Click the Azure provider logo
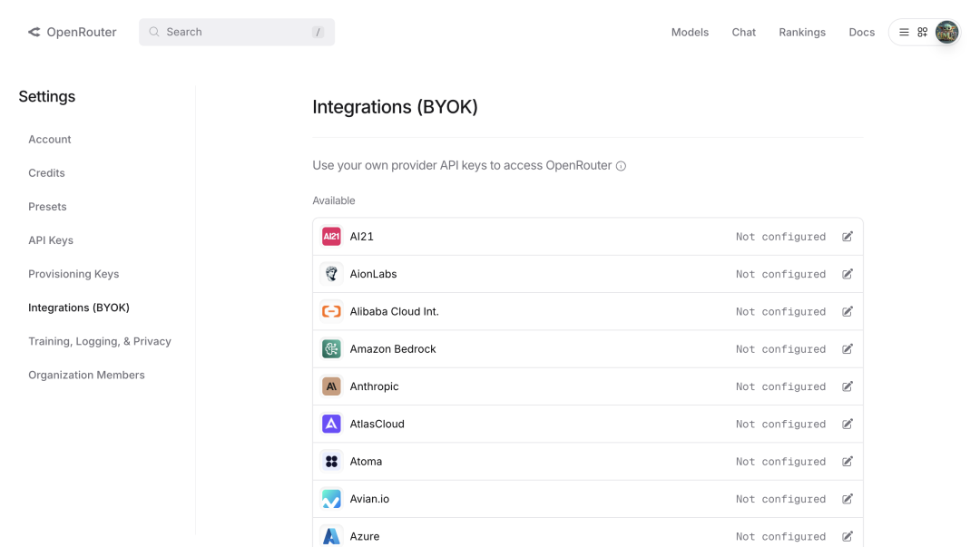The image size is (980, 547). pyautogui.click(x=331, y=536)
